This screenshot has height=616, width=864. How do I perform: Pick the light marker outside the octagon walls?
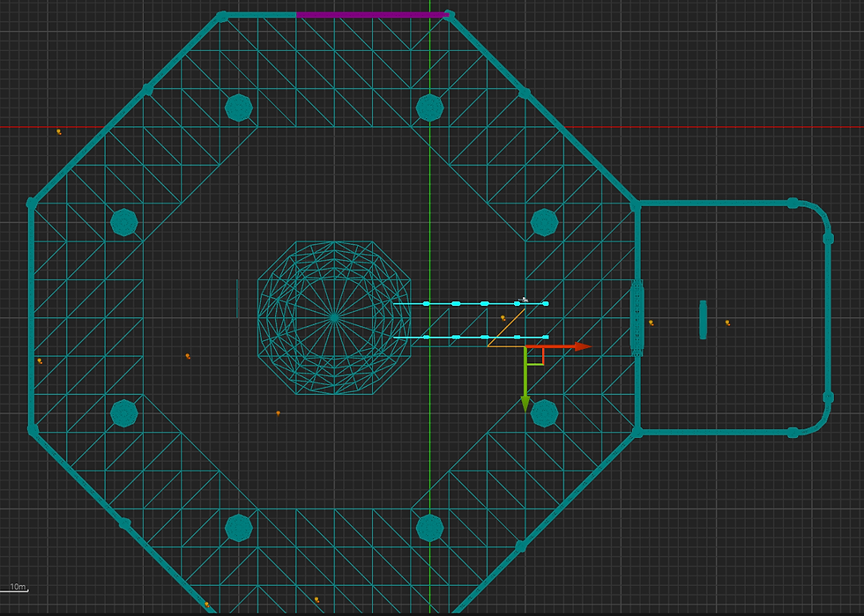tap(59, 131)
